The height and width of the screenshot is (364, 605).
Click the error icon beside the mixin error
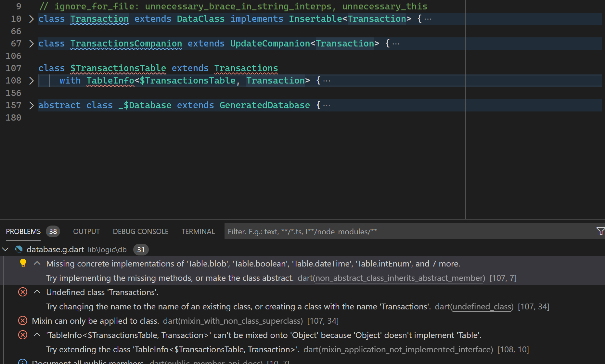[22, 320]
